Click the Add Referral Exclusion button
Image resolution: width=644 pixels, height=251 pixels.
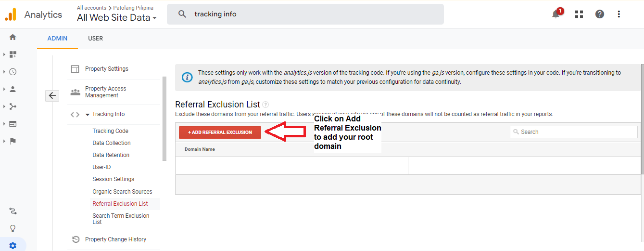[x=220, y=132]
